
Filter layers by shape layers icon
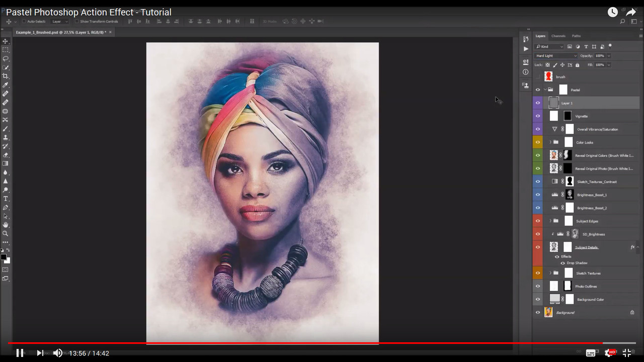594,47
